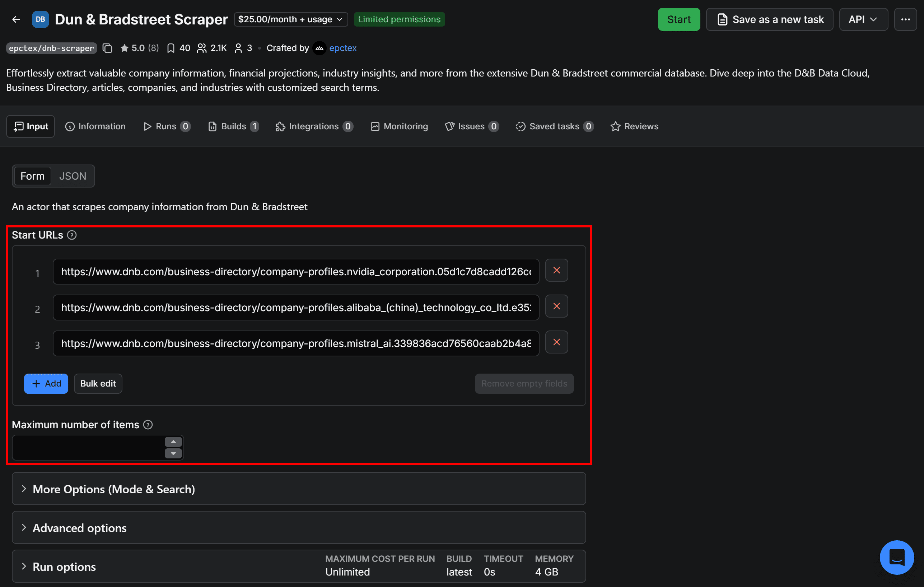Go back using the left arrow icon
The height and width of the screenshot is (587, 924).
pos(16,19)
